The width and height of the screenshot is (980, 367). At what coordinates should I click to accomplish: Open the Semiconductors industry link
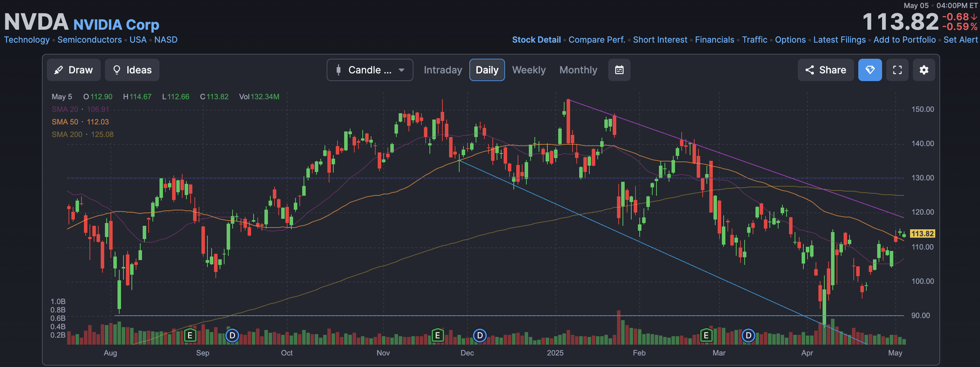pyautogui.click(x=90, y=39)
